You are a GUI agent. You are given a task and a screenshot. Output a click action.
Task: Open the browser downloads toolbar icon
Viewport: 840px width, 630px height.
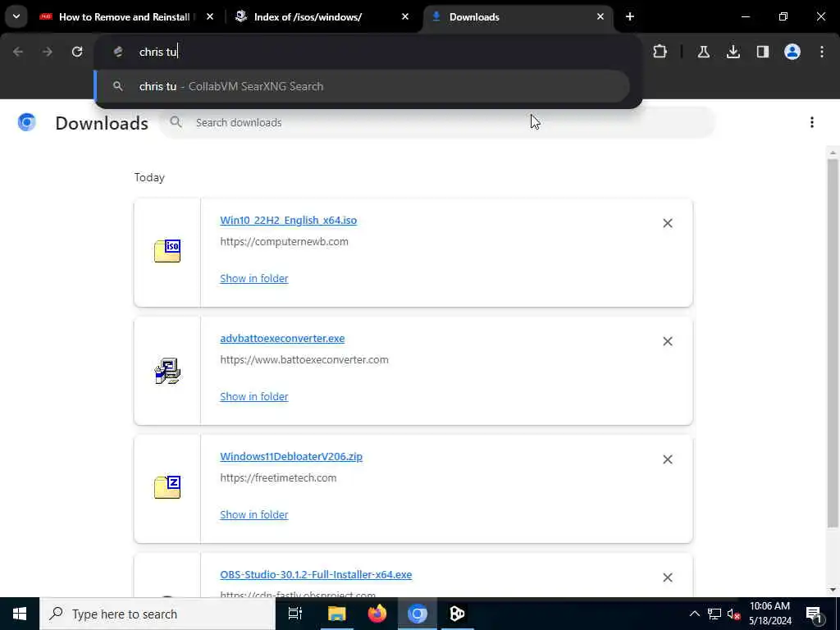(x=733, y=52)
